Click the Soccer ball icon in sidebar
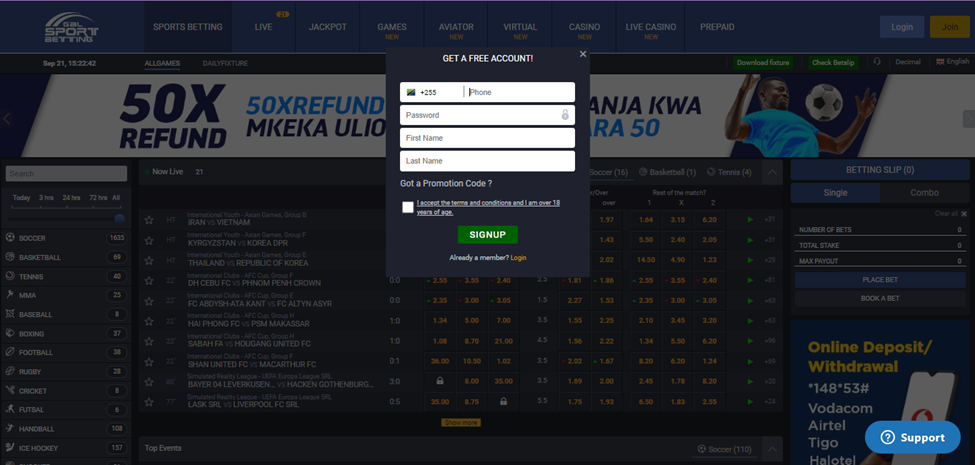Viewport: 975px width, 465px height. (10, 238)
